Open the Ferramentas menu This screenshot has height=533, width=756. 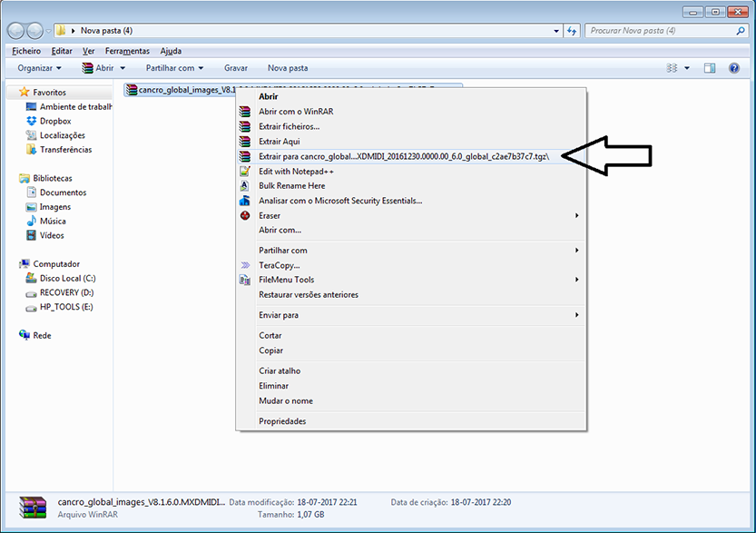126,51
